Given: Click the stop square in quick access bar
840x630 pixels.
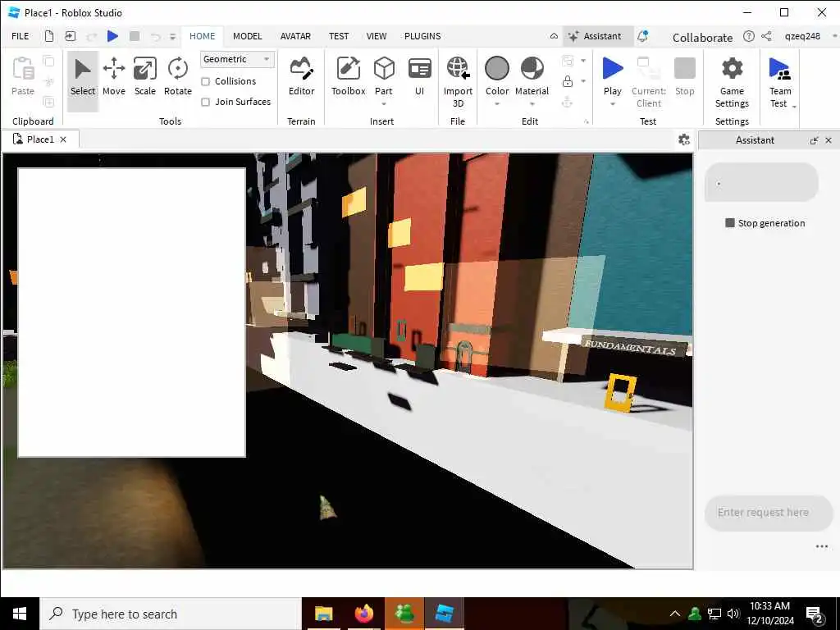Looking at the screenshot, I should pos(135,36).
